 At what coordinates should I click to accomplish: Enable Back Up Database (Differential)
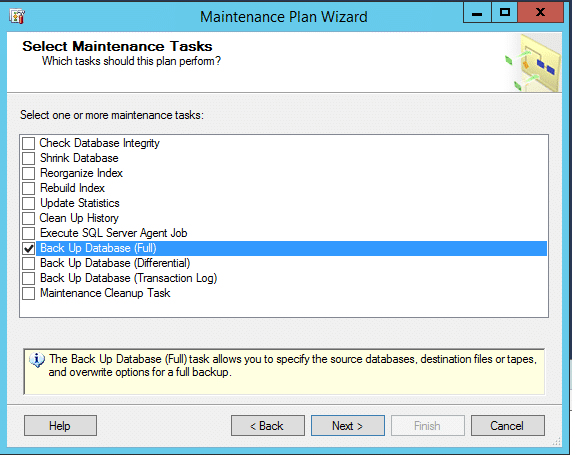(28, 263)
